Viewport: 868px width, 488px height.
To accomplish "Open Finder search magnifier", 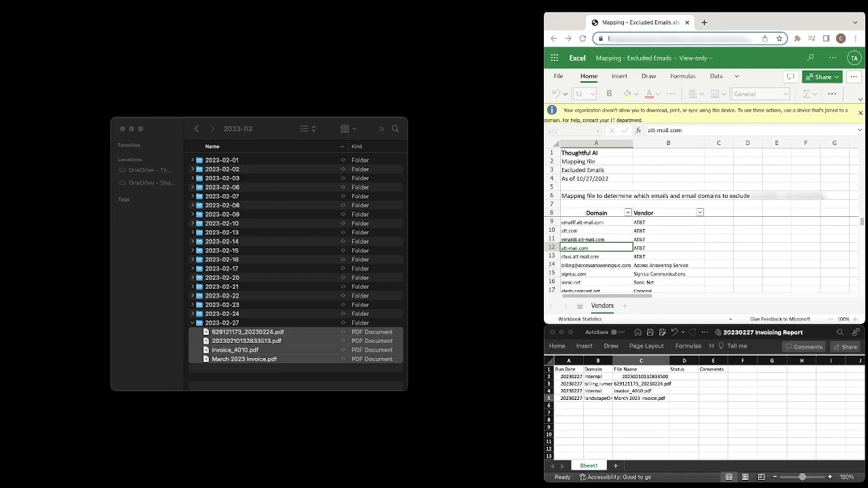I will click(395, 129).
